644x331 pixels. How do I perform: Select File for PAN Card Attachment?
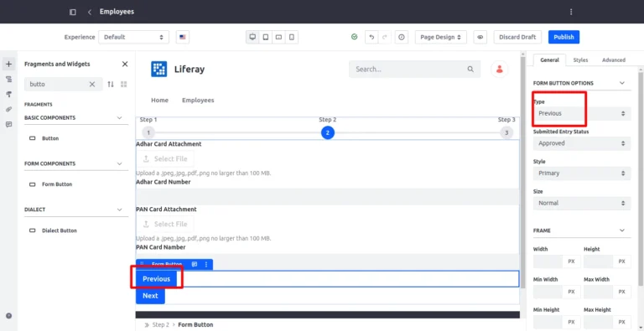click(x=164, y=225)
